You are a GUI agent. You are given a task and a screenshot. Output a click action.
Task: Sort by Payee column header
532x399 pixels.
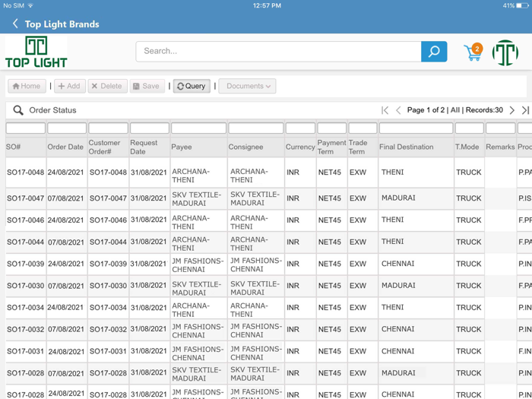[182, 147]
